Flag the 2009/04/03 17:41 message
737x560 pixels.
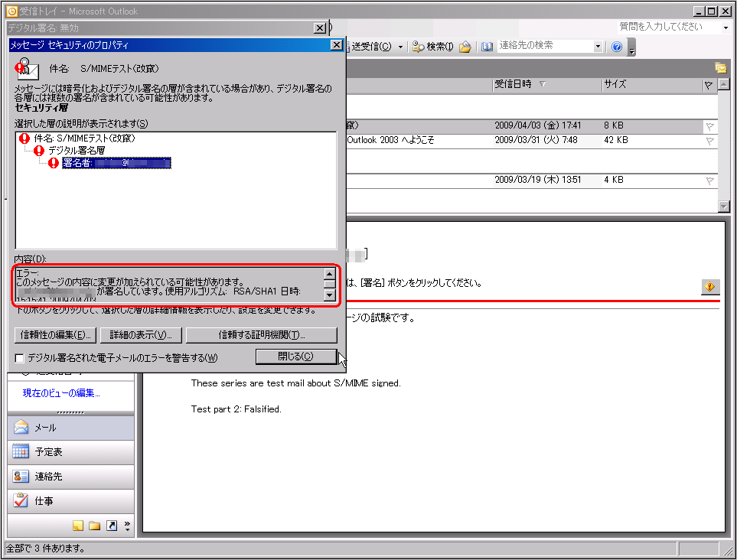709,126
